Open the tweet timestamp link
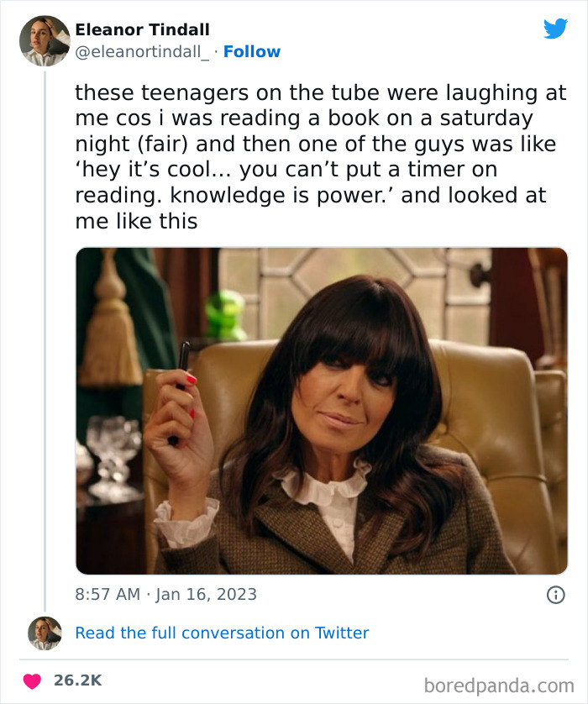This screenshot has width=588, height=704. [166, 594]
